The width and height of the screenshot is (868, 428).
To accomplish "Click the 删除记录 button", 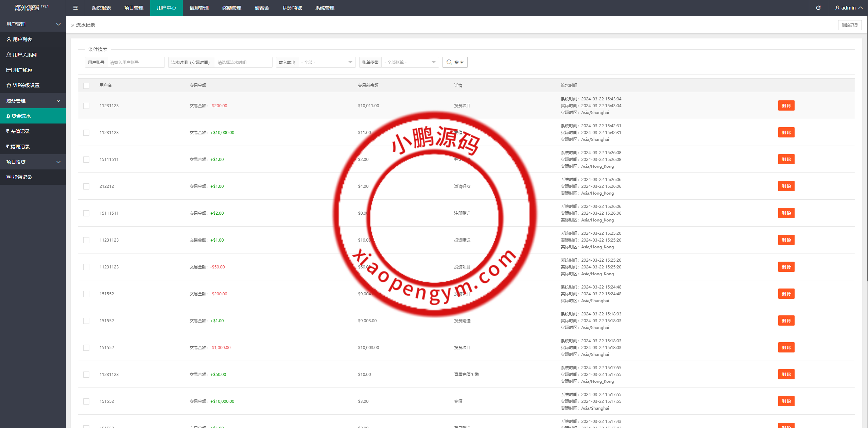I will point(849,25).
